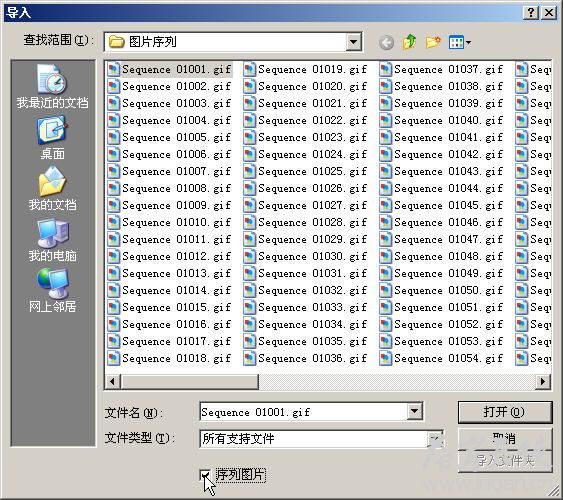
Task: Select file name Sequence 01017.gif
Action: [x=176, y=341]
